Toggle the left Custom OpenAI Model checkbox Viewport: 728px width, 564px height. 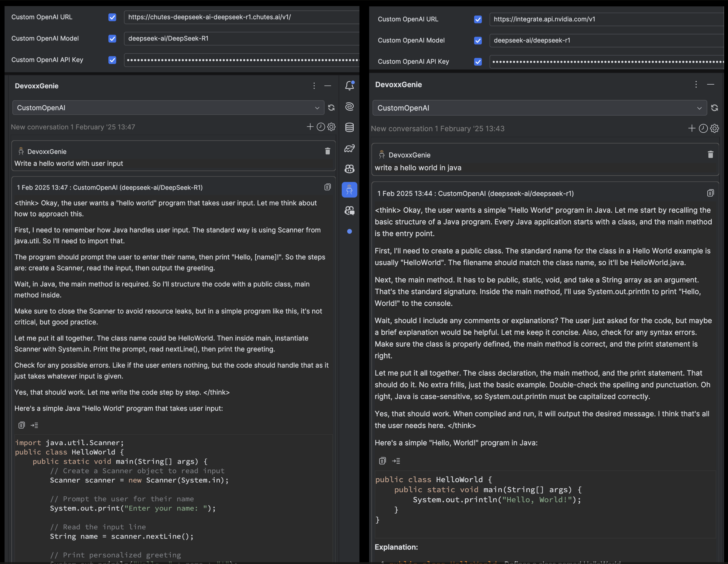point(112,39)
